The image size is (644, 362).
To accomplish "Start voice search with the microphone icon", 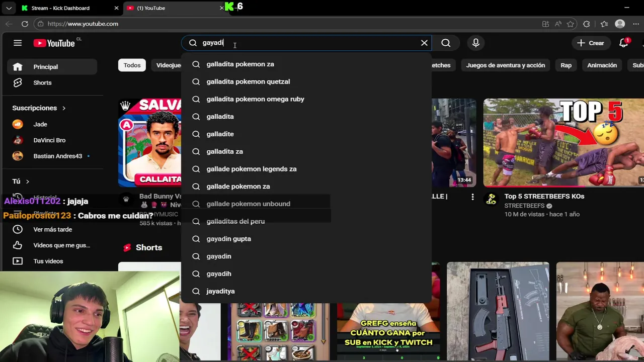I will click(476, 43).
